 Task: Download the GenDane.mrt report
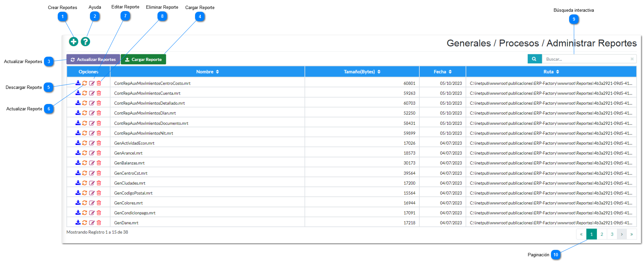pos(78,222)
